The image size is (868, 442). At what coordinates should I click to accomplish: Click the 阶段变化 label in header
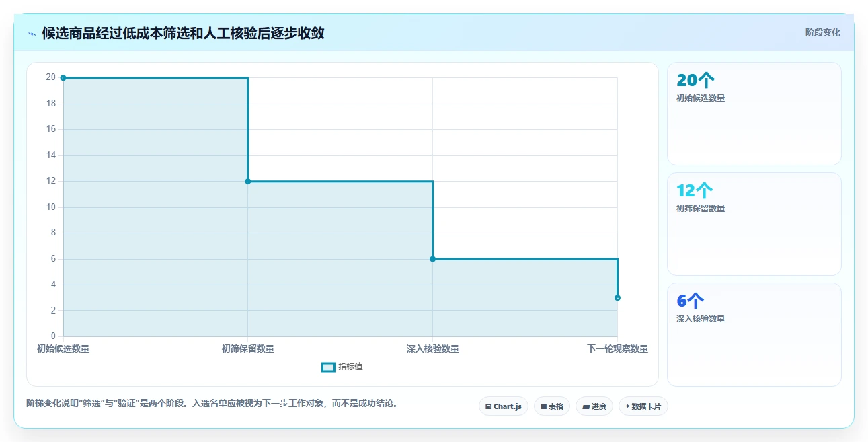(x=822, y=32)
